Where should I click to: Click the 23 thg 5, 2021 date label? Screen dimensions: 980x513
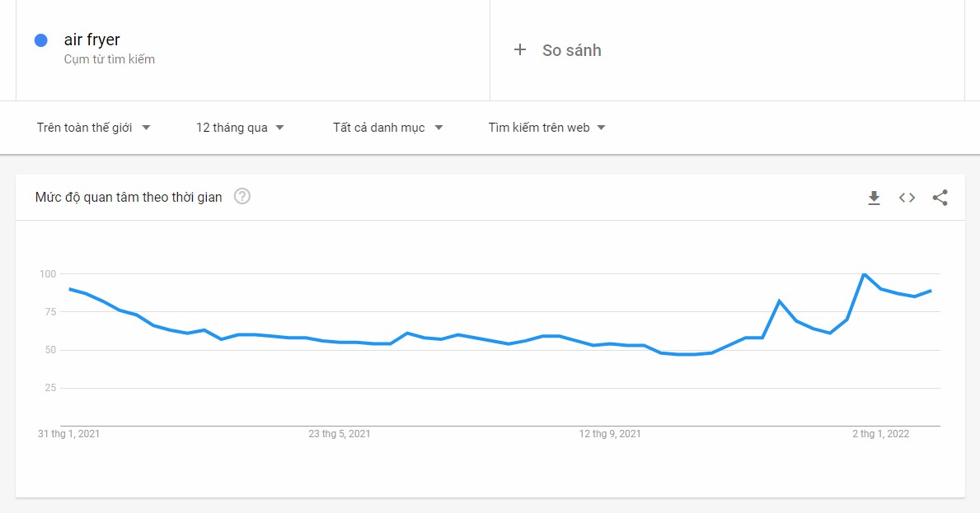339,434
